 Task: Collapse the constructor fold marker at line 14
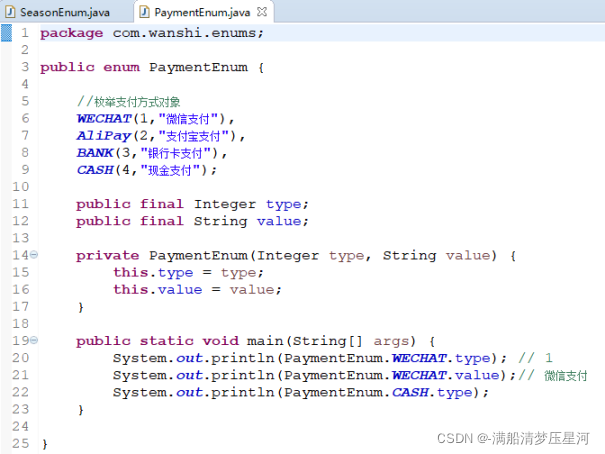pos(34,255)
